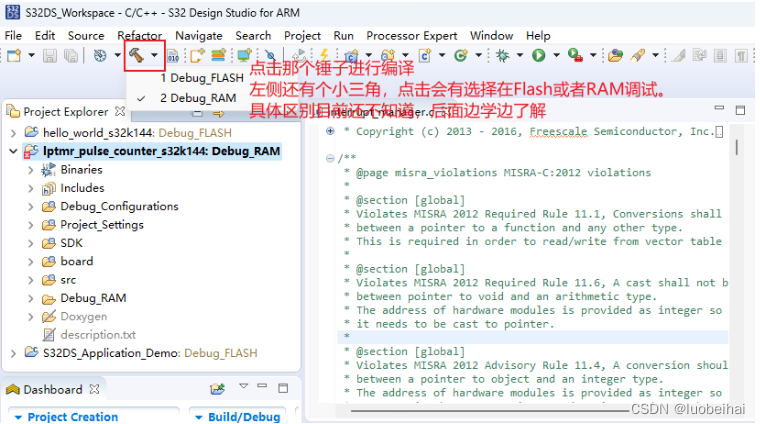The image size is (760, 424).
Task: Expand the Debug_Configurations folder
Action: 31,206
